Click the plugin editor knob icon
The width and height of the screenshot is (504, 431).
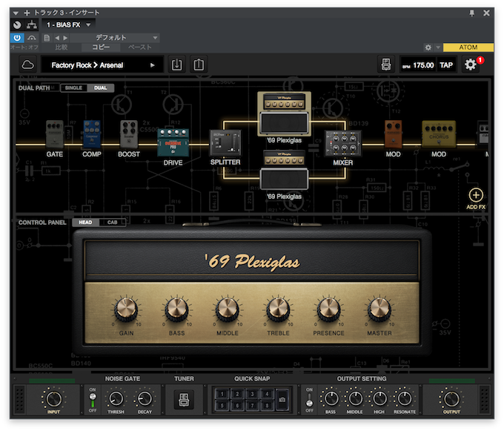tap(17, 24)
